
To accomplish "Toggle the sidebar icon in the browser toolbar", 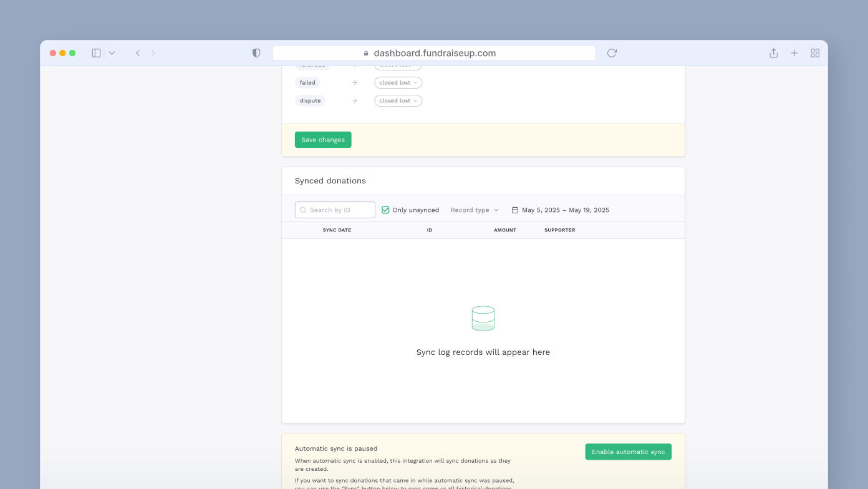I will [96, 53].
